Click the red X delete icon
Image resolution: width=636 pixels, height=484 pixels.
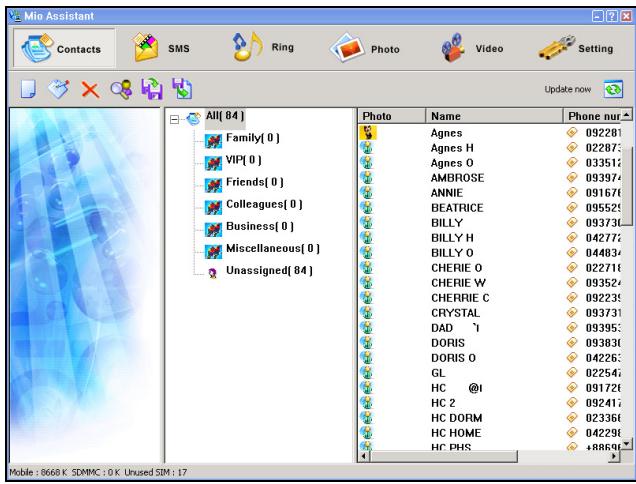coord(90,89)
